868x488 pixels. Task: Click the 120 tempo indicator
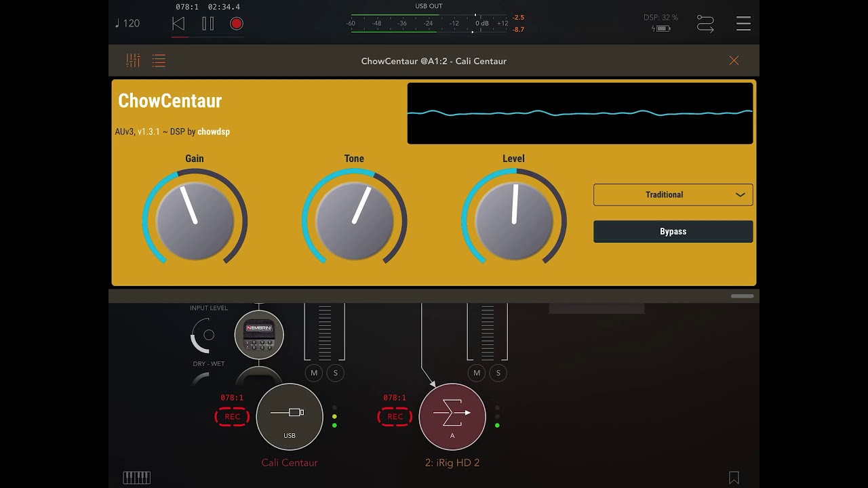coord(127,24)
